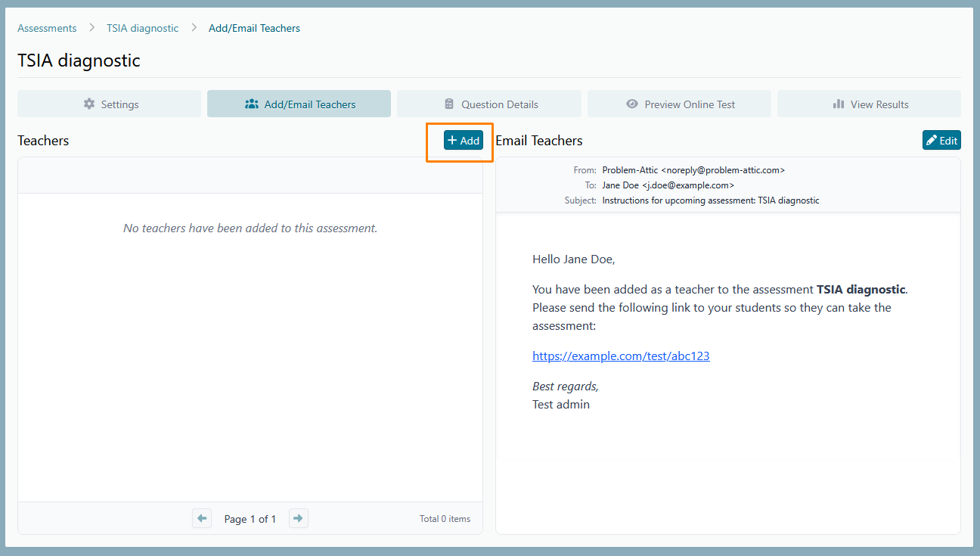This screenshot has width=980, height=556.
Task: Click Add/Email Teachers in the breadcrumb trail
Action: pos(254,28)
